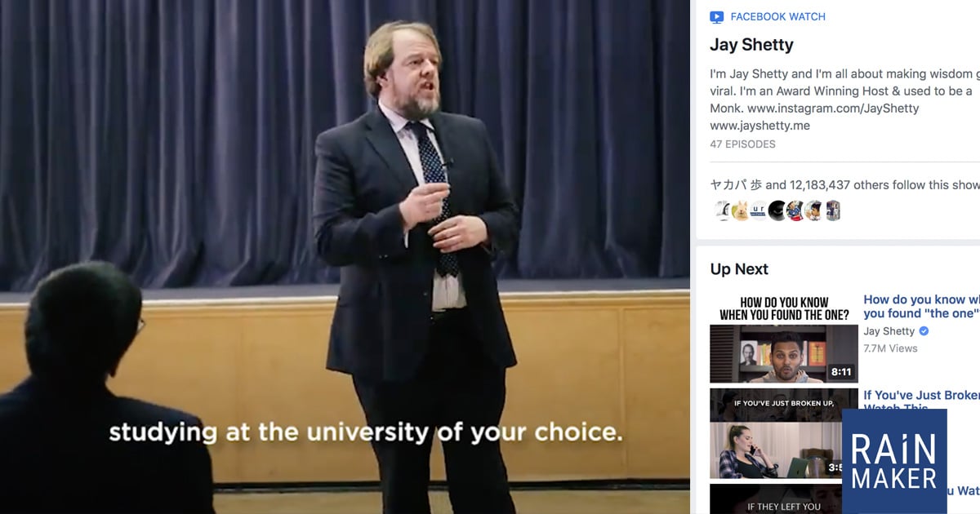Open 'If You've Just Broken' title link

[x=920, y=396]
